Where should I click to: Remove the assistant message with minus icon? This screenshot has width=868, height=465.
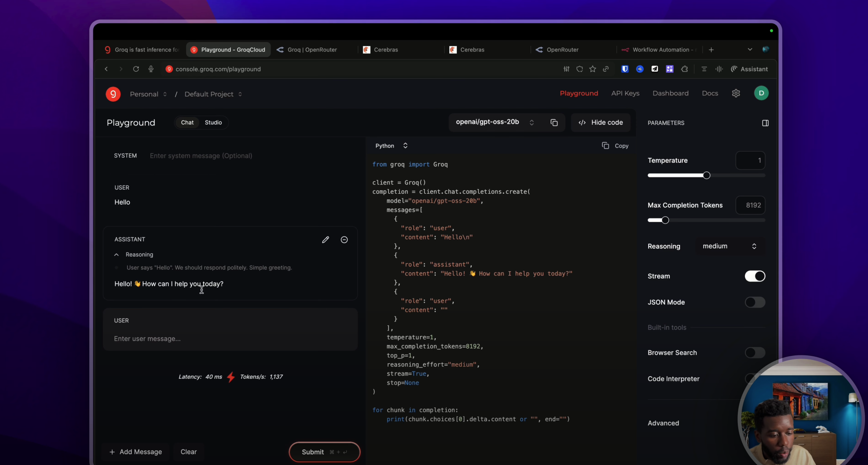point(344,240)
